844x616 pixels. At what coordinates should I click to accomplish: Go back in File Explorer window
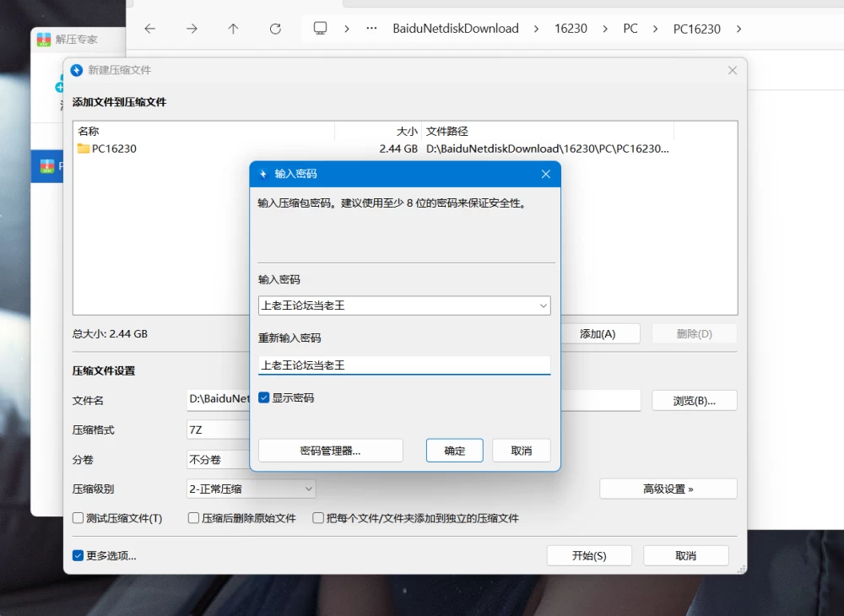pyautogui.click(x=150, y=29)
